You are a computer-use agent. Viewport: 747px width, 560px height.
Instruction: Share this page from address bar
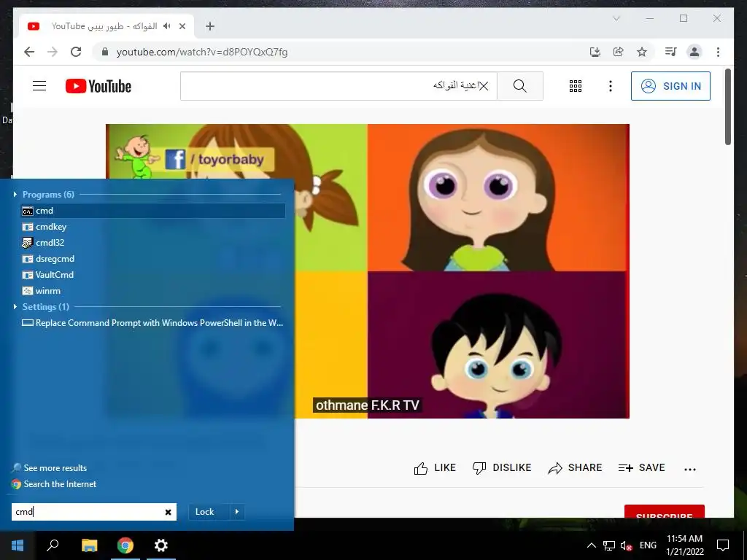click(619, 52)
